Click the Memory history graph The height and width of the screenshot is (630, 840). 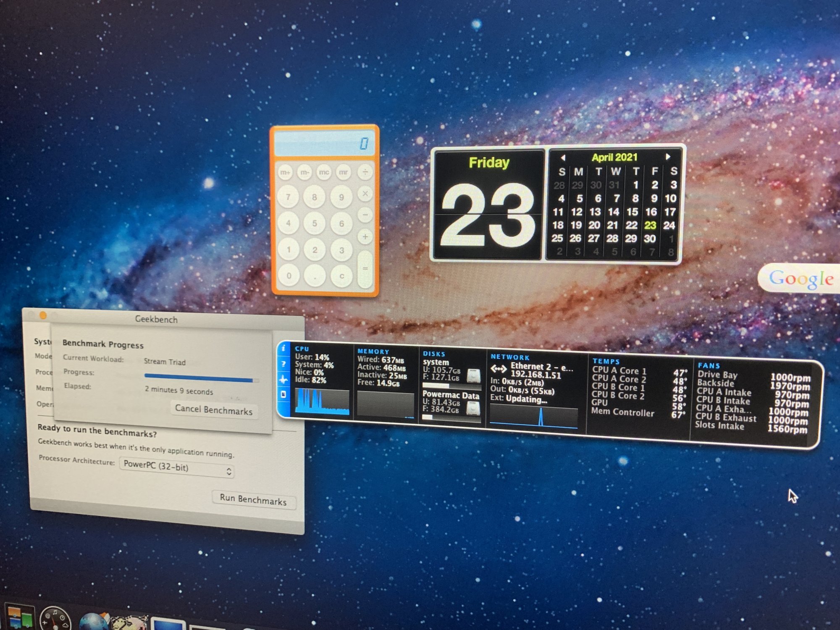point(386,404)
